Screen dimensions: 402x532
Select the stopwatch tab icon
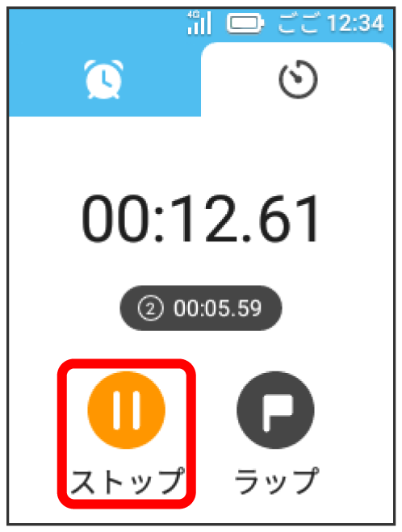(x=298, y=79)
